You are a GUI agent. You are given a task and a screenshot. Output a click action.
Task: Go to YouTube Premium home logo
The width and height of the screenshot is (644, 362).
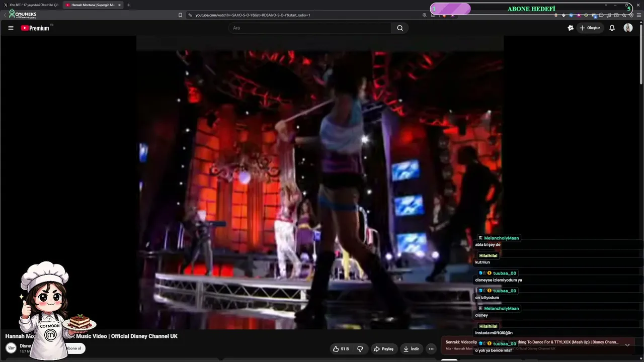(x=35, y=28)
